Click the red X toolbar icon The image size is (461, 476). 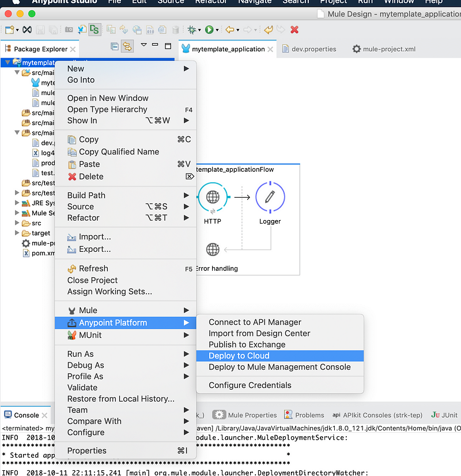294,30
